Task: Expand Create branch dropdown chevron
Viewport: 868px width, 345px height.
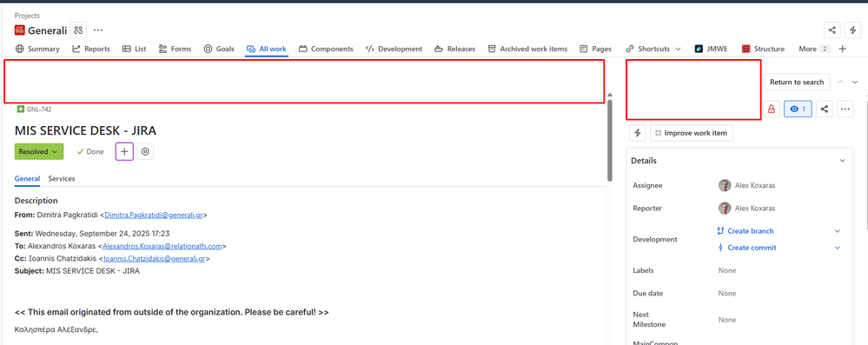Action: [837, 231]
